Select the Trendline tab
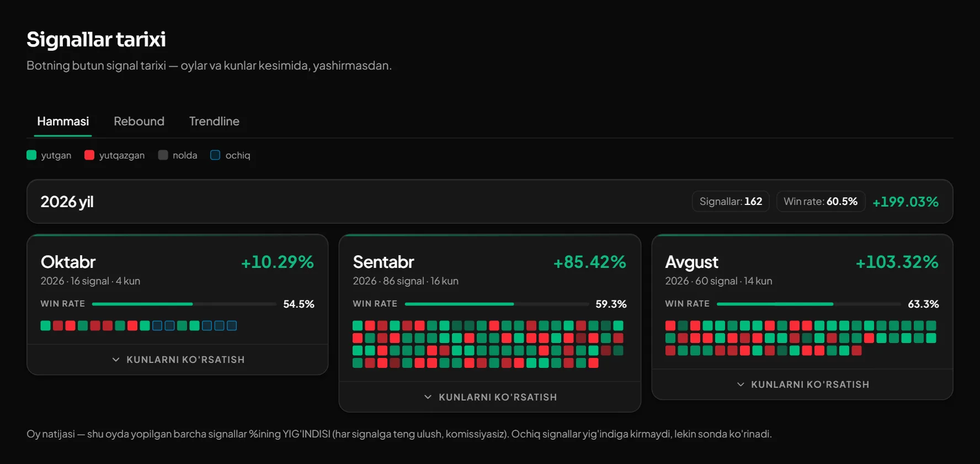The width and height of the screenshot is (980, 464). click(214, 121)
